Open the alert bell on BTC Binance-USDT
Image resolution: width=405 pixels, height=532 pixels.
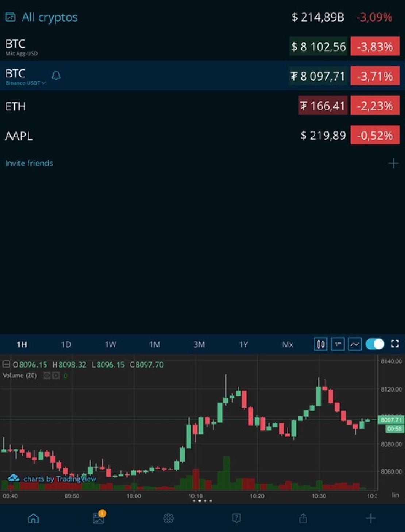pyautogui.click(x=56, y=76)
